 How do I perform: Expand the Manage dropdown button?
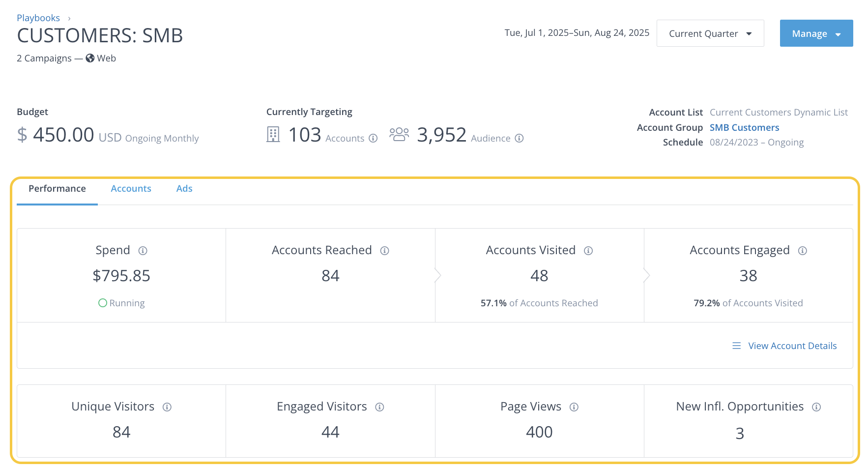tap(816, 33)
